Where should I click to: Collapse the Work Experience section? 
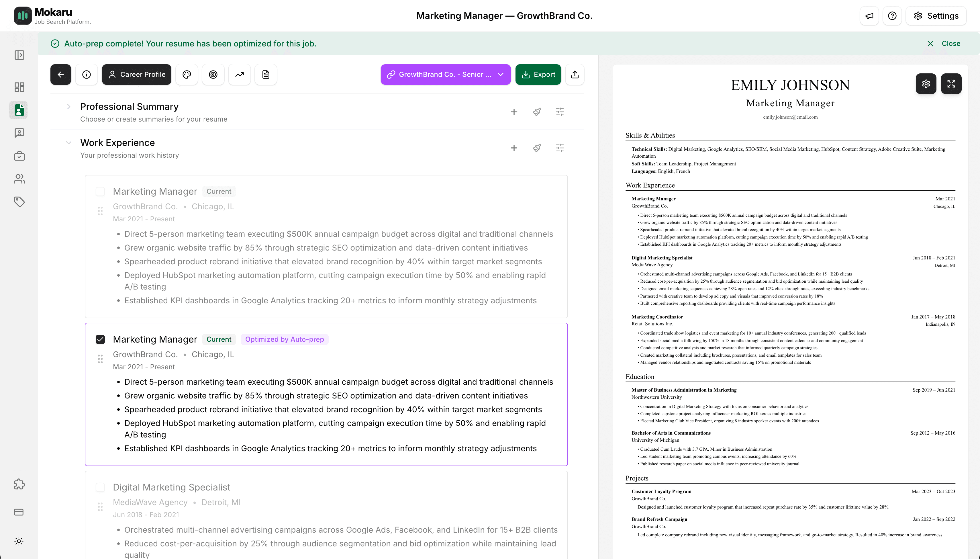coord(69,142)
